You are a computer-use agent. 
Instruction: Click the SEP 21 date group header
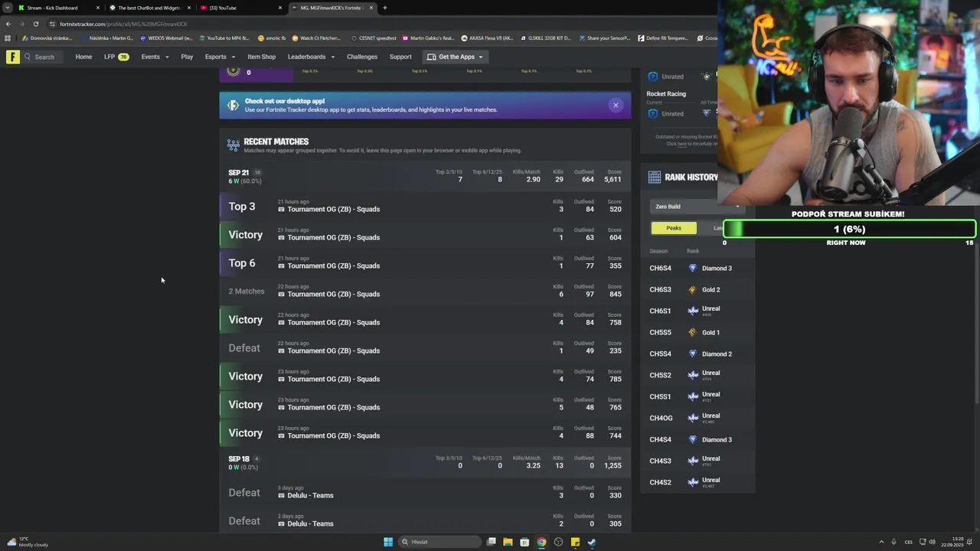[x=425, y=177]
